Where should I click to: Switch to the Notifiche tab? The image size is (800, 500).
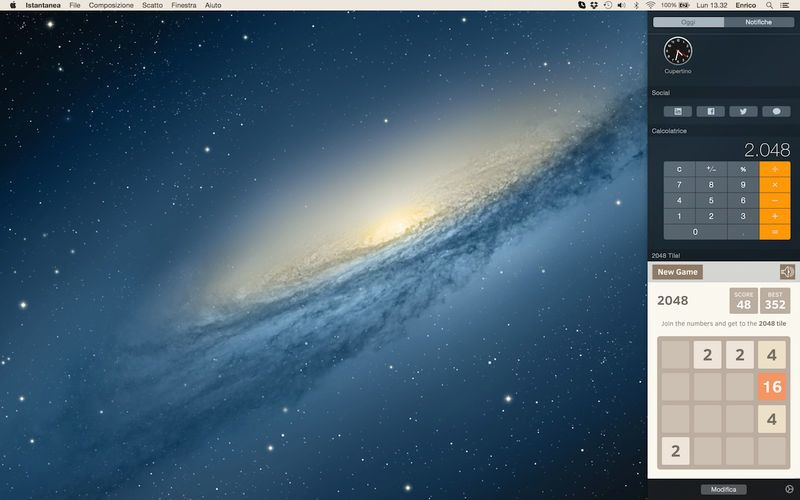click(759, 22)
